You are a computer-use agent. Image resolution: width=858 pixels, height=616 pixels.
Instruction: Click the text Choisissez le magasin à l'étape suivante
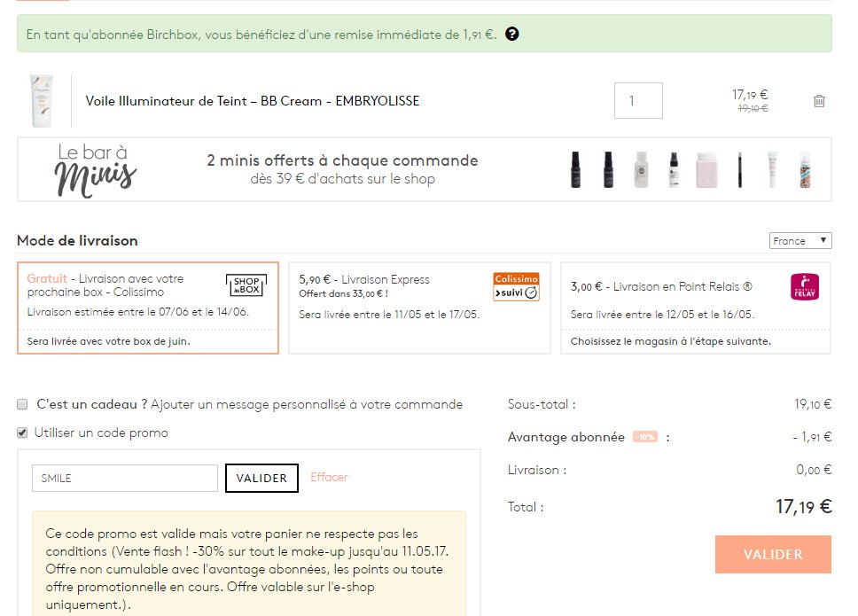tap(671, 341)
